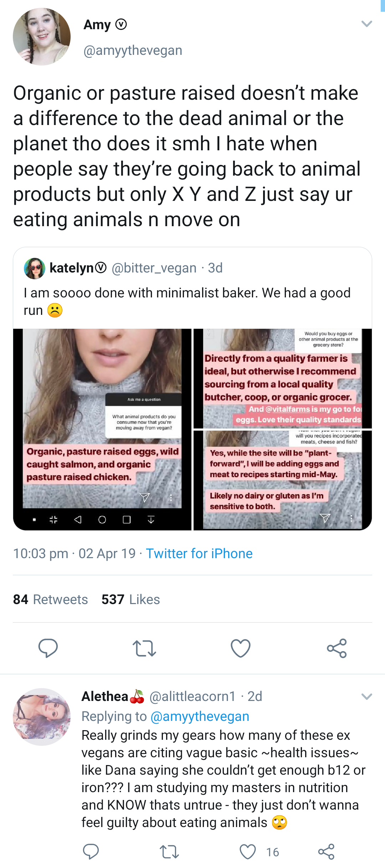
Task: Open Amy's profile picture
Action: tap(42, 37)
